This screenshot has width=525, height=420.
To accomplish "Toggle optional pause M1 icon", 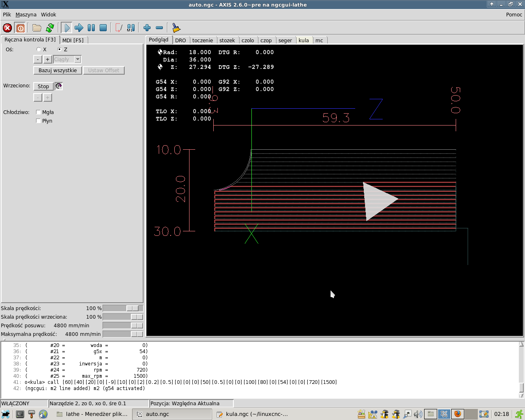I will click(131, 28).
